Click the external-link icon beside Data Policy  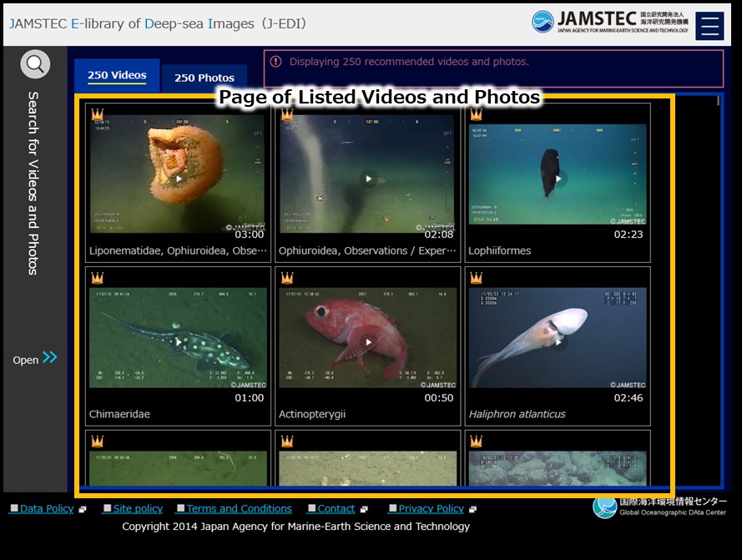click(83, 509)
